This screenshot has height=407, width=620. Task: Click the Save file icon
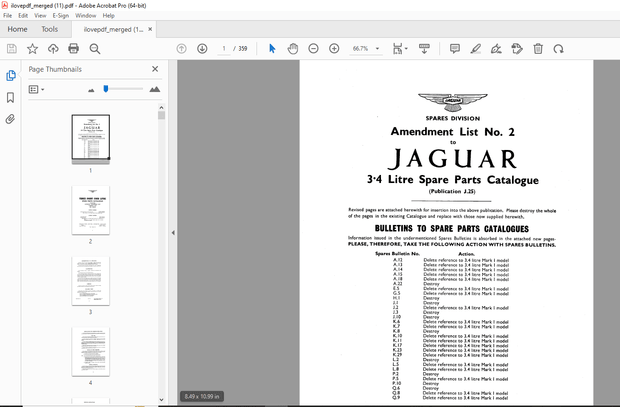coord(12,49)
